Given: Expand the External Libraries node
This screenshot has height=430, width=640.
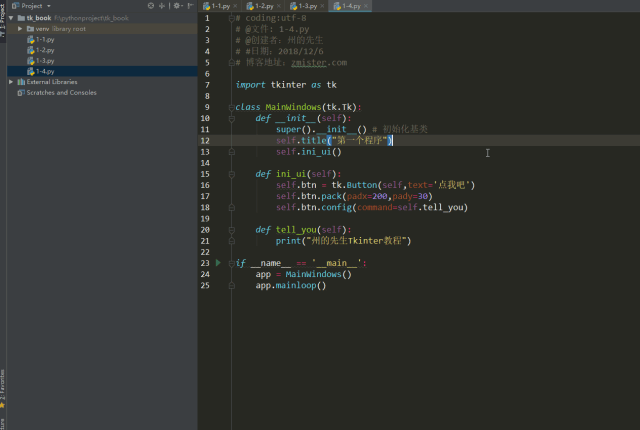Looking at the screenshot, I should [x=11, y=82].
